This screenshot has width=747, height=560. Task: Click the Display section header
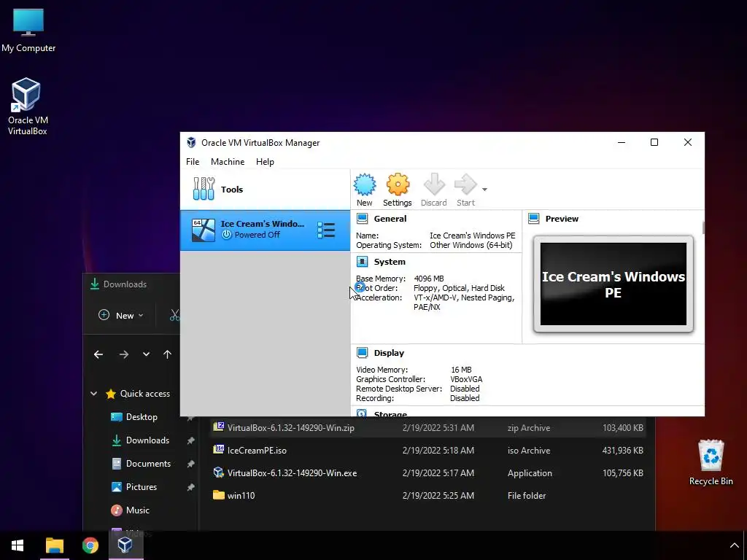pyautogui.click(x=389, y=353)
